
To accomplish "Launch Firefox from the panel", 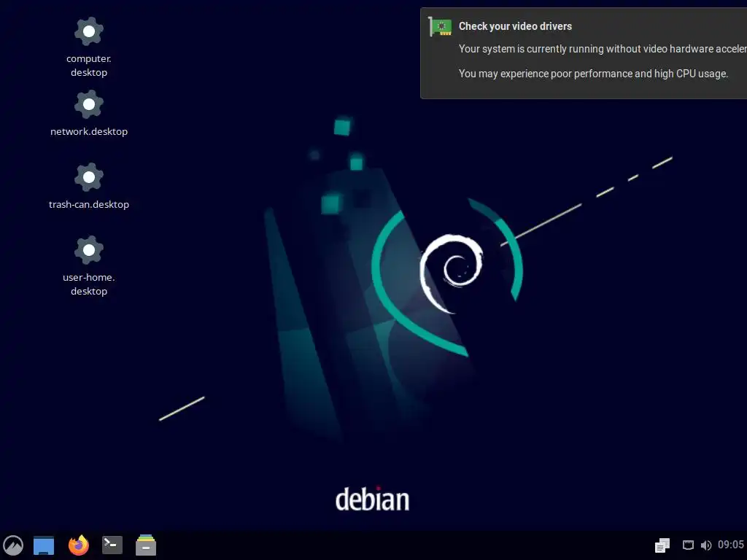I will [79, 545].
